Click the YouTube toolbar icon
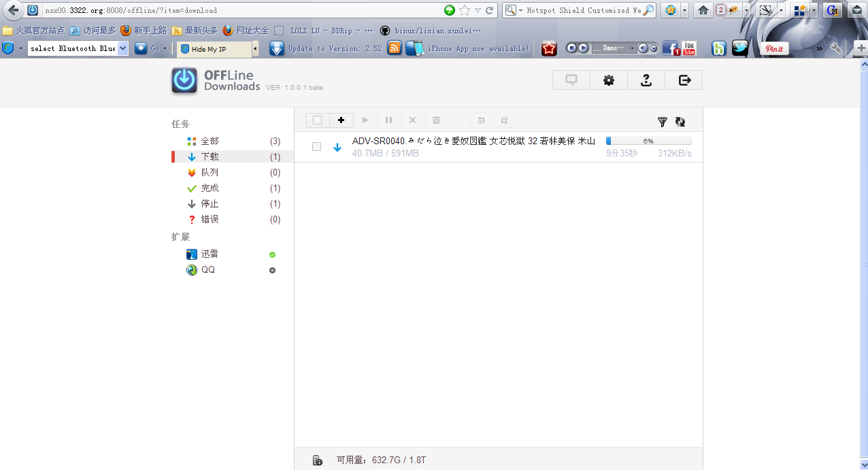 coord(689,48)
